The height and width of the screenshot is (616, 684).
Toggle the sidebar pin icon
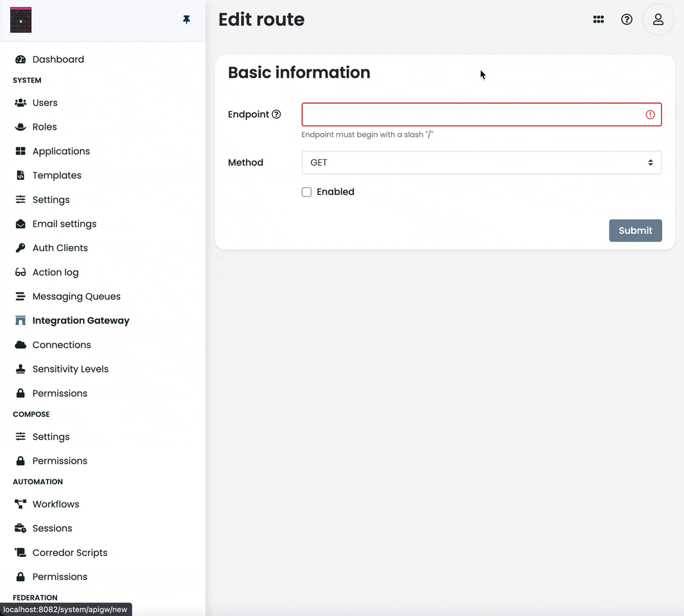[x=186, y=19]
